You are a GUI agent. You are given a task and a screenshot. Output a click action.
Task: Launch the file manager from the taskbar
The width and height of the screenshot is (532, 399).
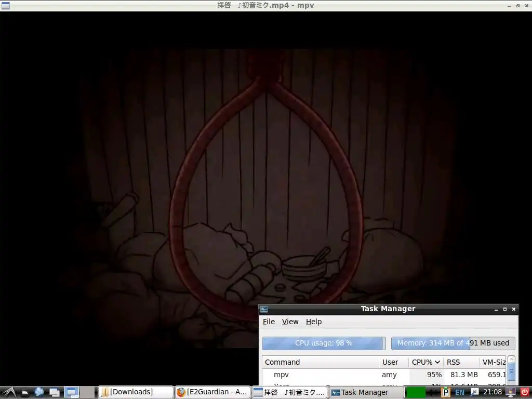click(25, 393)
